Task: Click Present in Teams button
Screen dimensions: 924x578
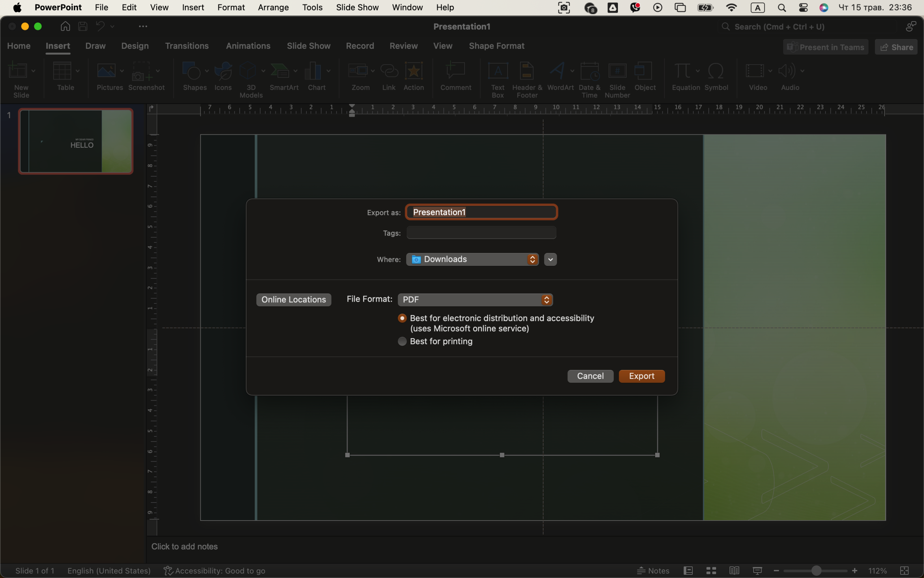Action: (825, 47)
